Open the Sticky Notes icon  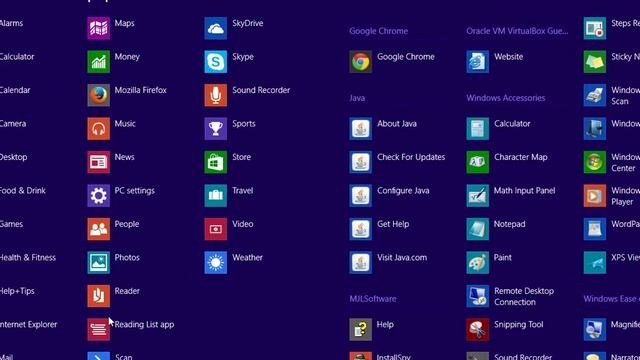coord(595,62)
